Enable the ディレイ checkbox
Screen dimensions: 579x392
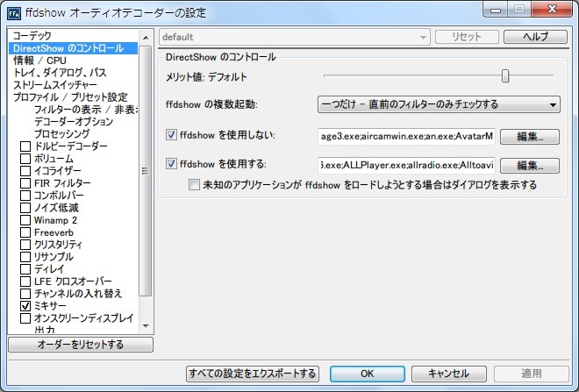[25, 269]
